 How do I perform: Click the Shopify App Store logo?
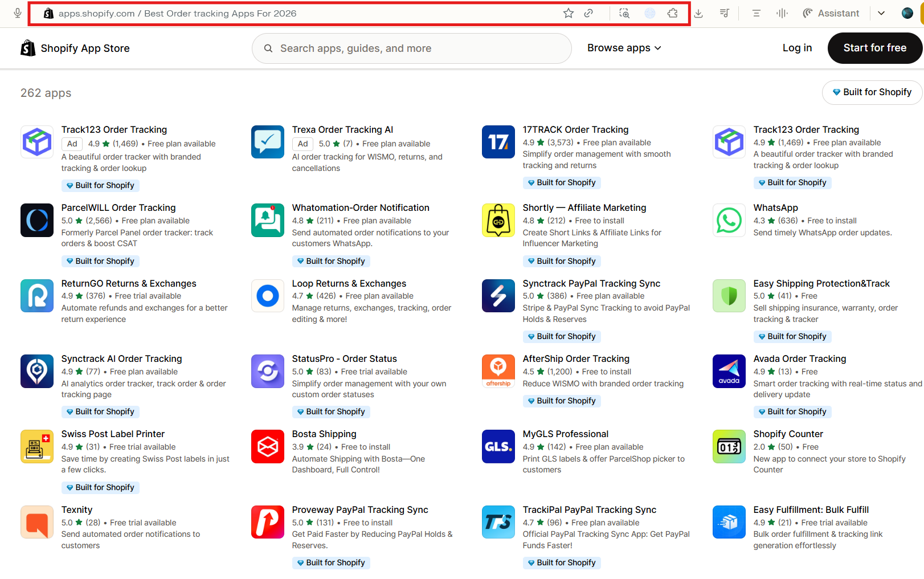tap(75, 48)
